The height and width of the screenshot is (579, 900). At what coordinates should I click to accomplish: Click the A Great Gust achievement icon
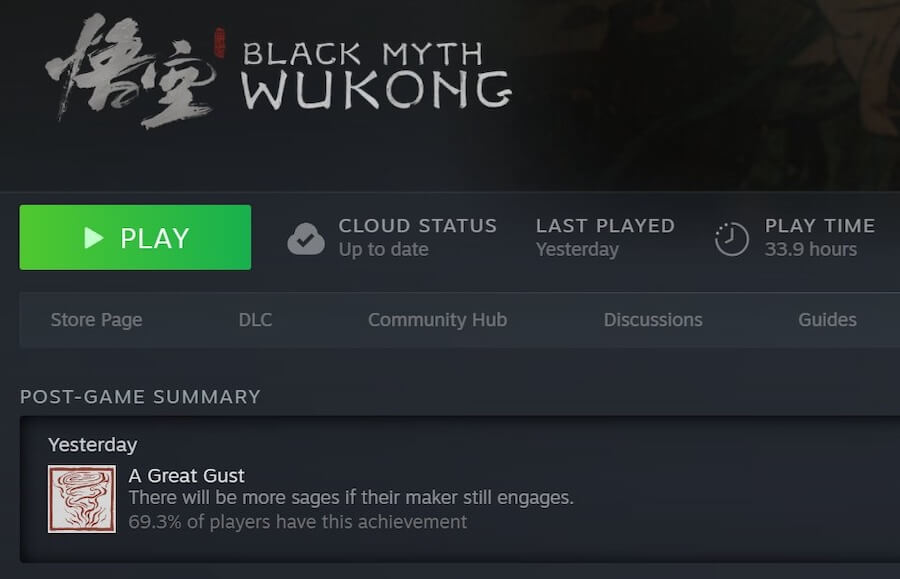coord(82,499)
